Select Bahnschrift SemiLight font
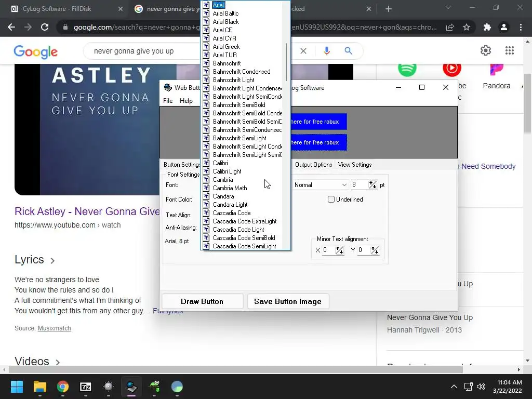This screenshot has width=532, height=399. coord(240,138)
